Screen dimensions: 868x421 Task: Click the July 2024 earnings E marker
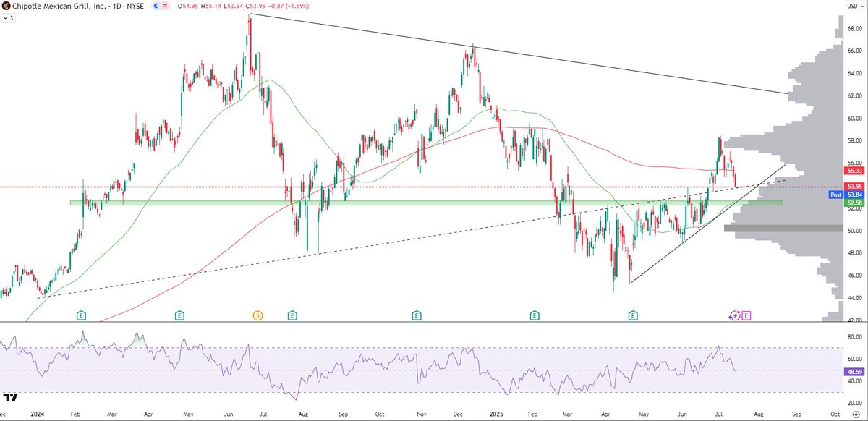(x=292, y=315)
